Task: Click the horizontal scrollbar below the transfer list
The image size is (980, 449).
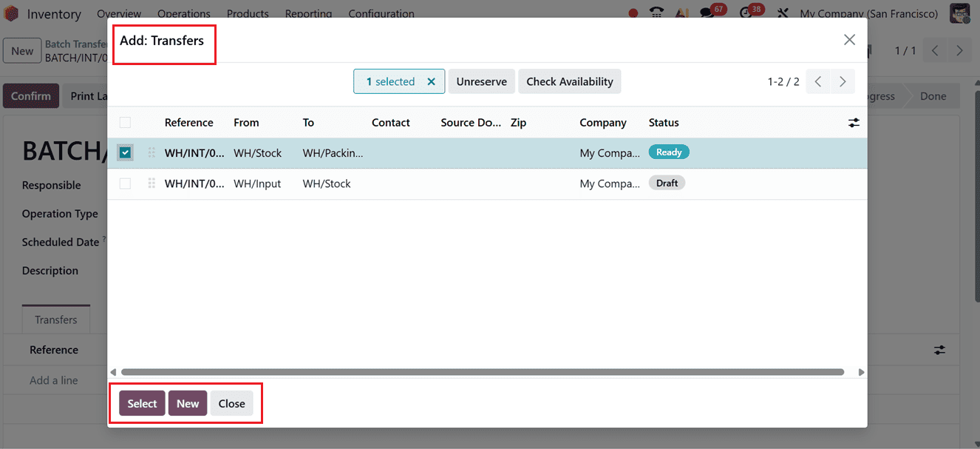Action: click(x=480, y=371)
